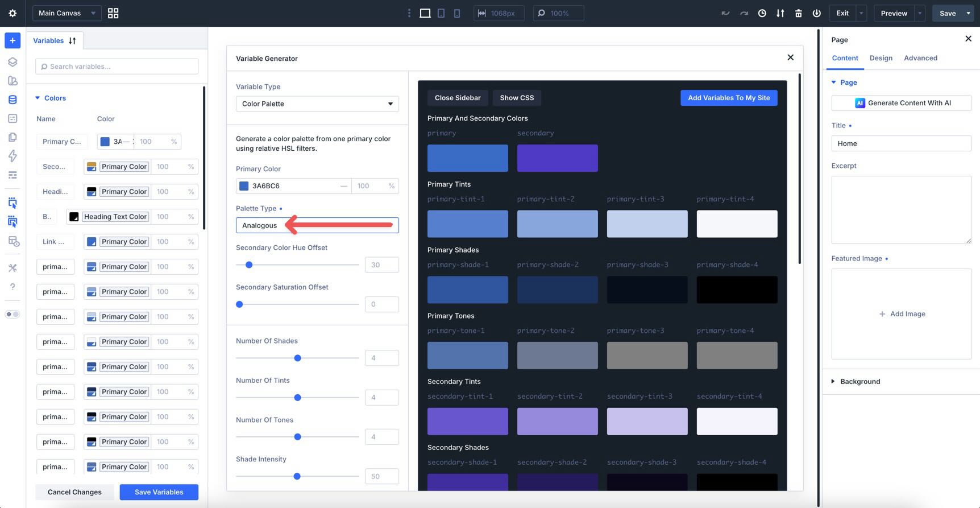Open the portability import/export arrows icon
Image resolution: width=980 pixels, height=508 pixels.
pos(780,13)
